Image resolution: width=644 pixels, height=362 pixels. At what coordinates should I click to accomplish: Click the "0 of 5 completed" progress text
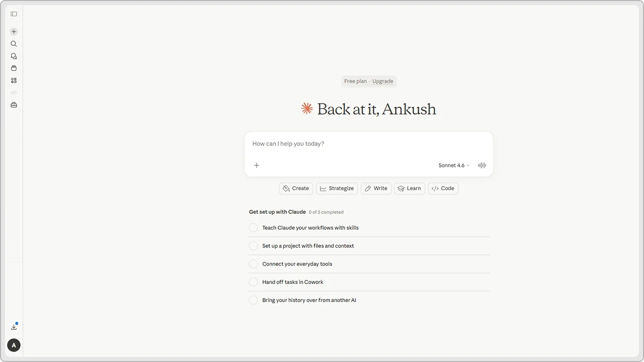click(x=326, y=212)
